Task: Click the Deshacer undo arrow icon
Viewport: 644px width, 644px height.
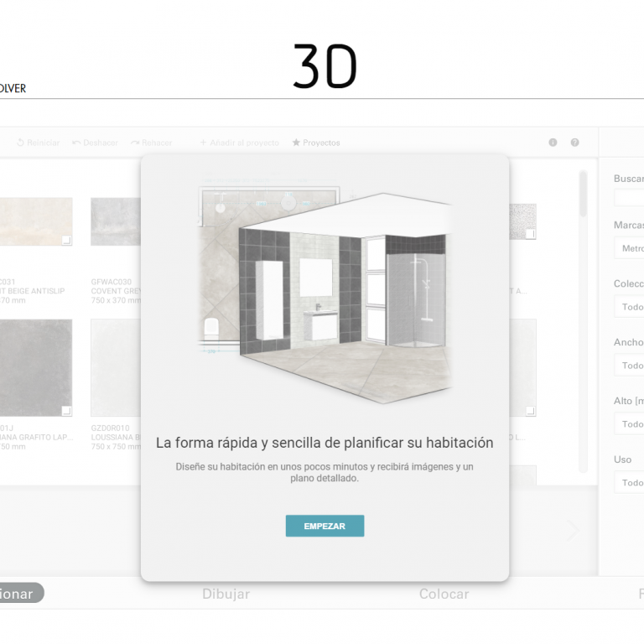Action: pos(76,143)
